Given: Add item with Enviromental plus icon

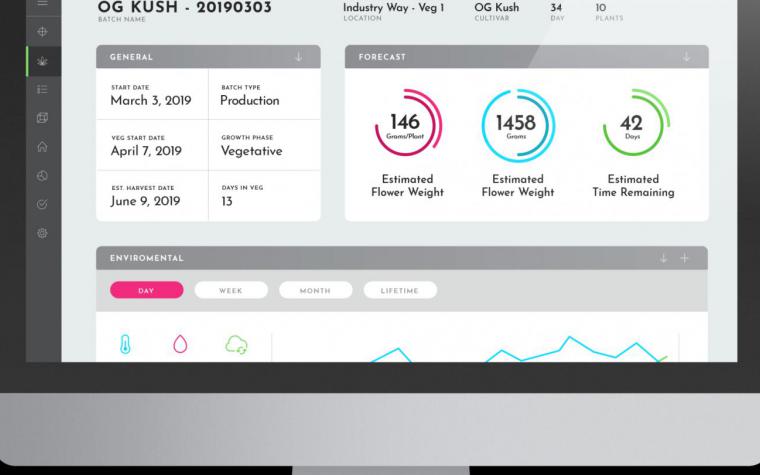Looking at the screenshot, I should 684,258.
